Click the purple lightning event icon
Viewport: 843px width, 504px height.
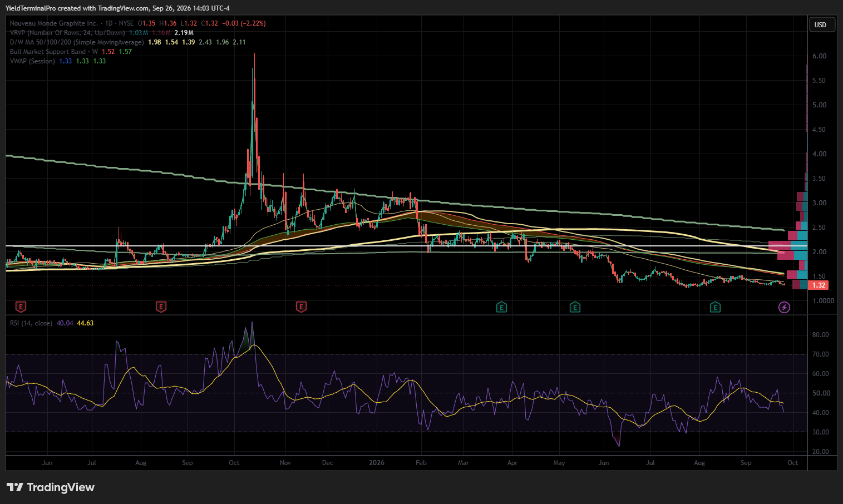tap(784, 307)
